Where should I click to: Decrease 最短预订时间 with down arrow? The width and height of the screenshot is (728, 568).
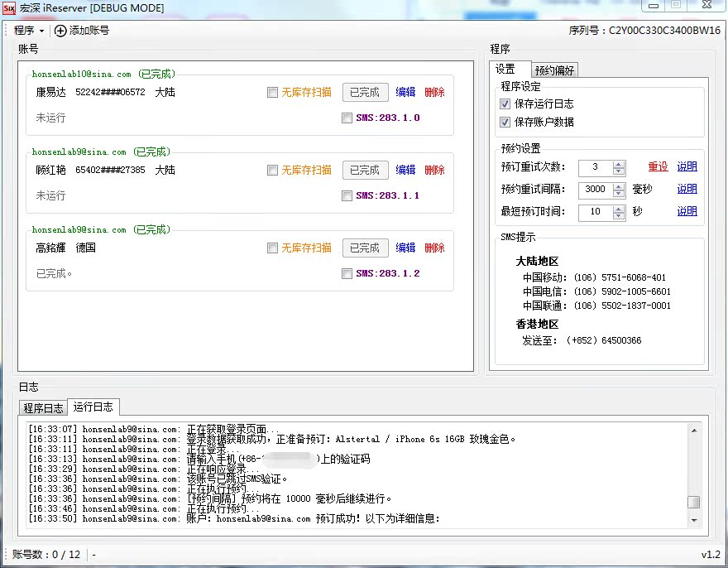click(619, 215)
